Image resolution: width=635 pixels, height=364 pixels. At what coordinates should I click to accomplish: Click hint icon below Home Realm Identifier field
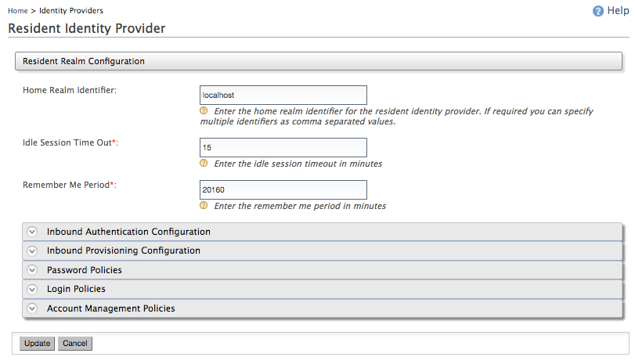click(x=204, y=111)
